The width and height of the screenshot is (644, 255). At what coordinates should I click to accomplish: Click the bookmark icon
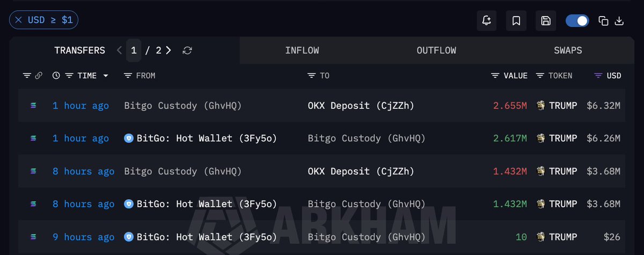(516, 21)
